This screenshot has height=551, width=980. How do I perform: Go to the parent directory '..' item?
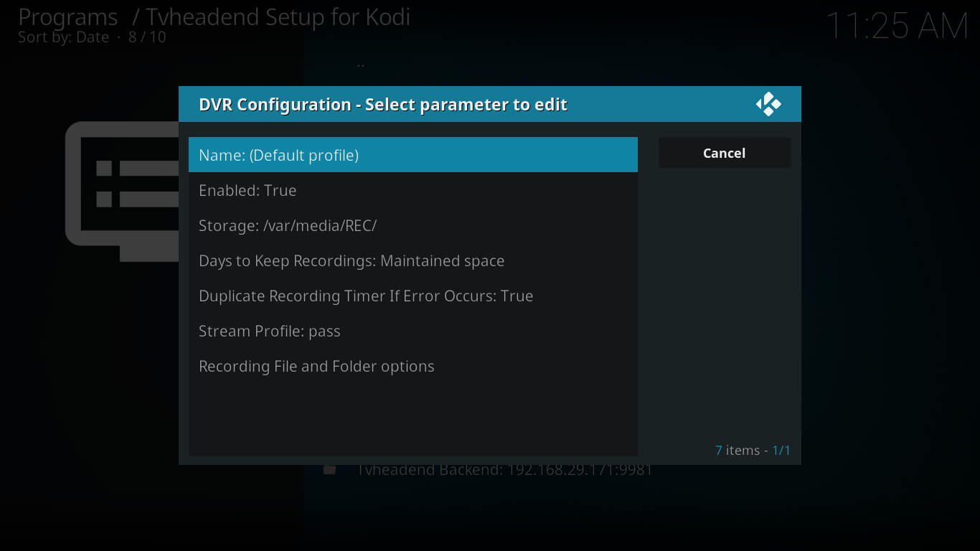coord(360,64)
